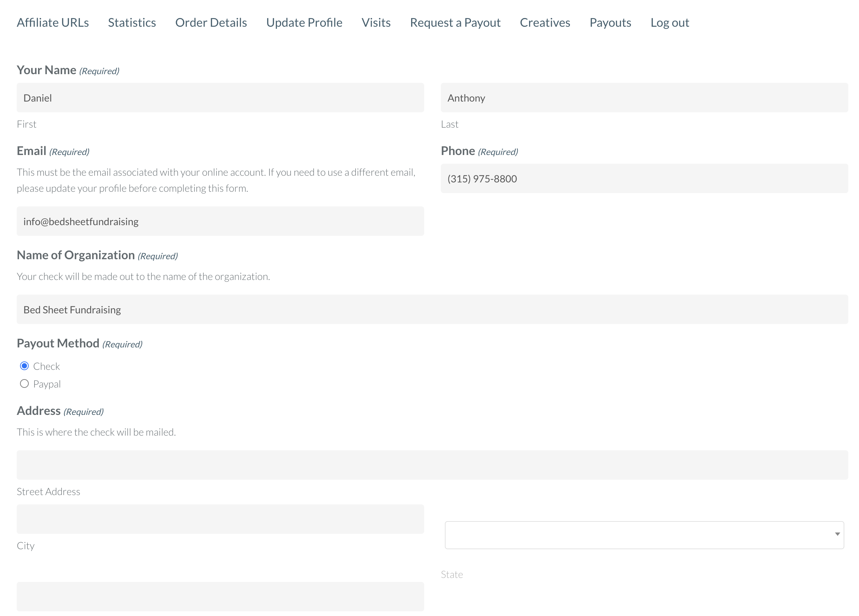Click the First name field containing Daniel
The image size is (859, 616).
pyautogui.click(x=220, y=98)
